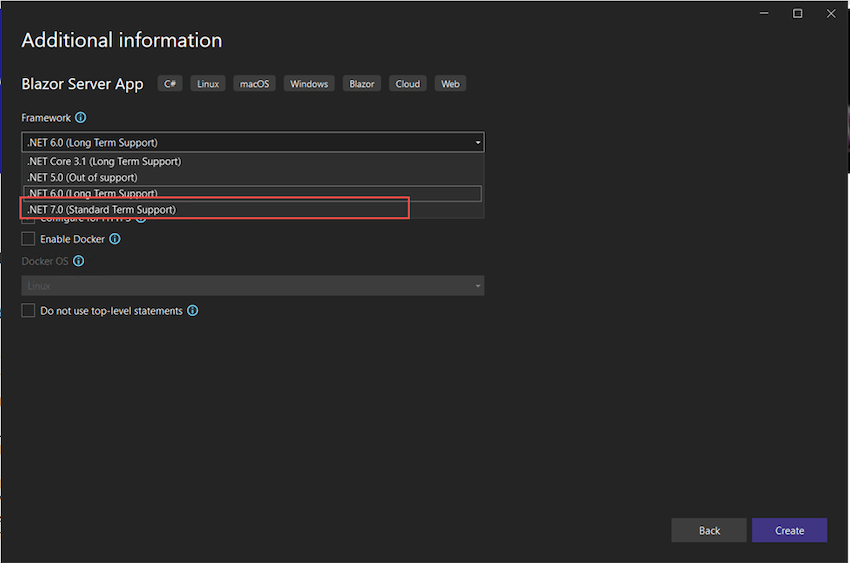The width and height of the screenshot is (850, 563).
Task: Pick .NET 5.0 (Out of support) option
Action: [x=83, y=177]
